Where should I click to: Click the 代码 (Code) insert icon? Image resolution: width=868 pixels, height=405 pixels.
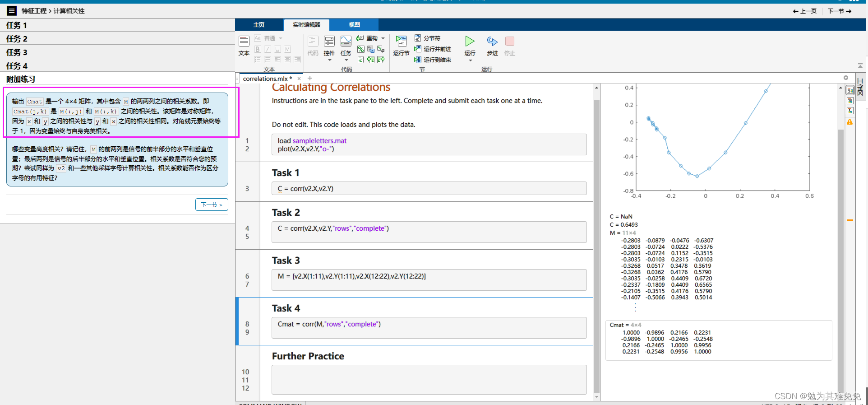tap(313, 42)
